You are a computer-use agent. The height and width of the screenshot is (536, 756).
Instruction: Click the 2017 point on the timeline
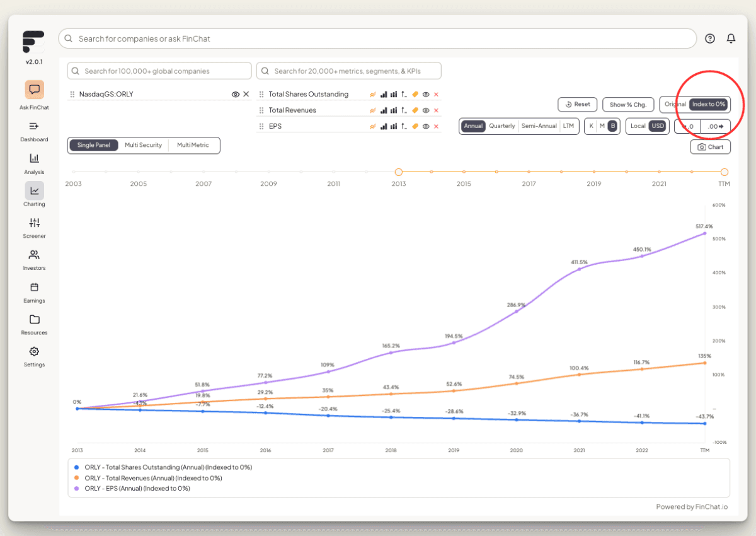point(529,172)
